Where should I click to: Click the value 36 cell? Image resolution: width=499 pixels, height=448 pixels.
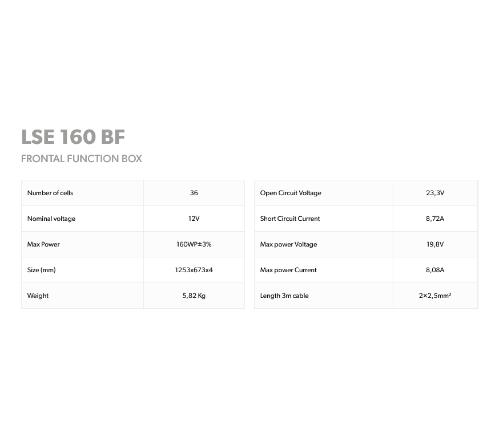click(x=194, y=193)
